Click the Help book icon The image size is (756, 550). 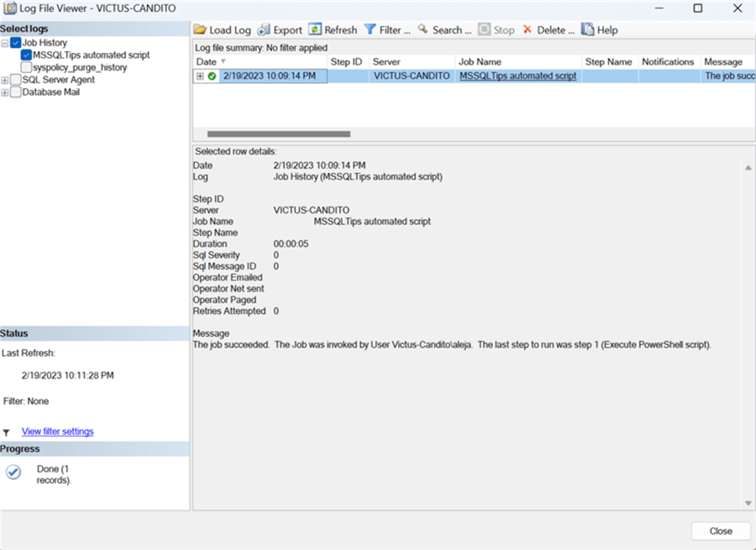(587, 29)
